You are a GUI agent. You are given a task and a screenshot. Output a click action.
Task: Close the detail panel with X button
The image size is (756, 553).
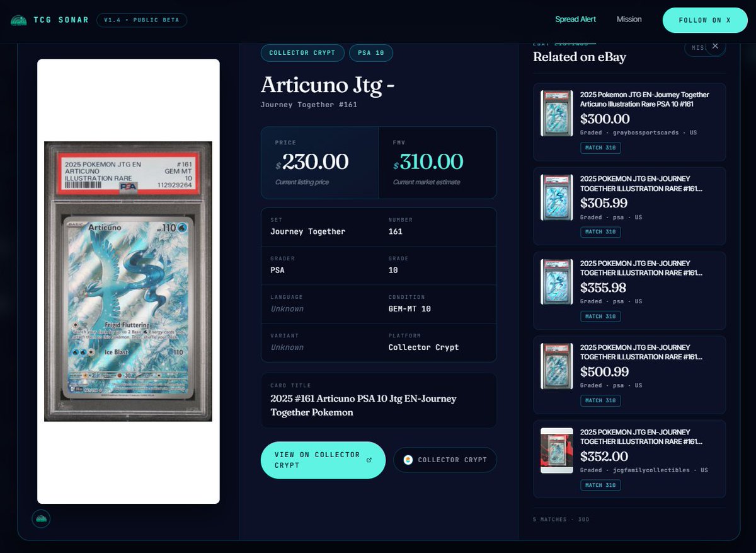tap(715, 46)
